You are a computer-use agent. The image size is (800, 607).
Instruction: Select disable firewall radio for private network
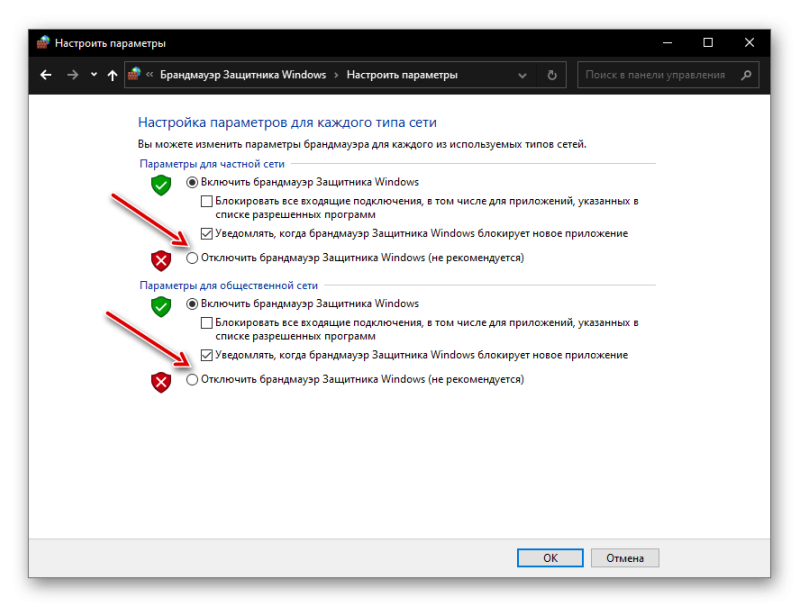coord(192,258)
